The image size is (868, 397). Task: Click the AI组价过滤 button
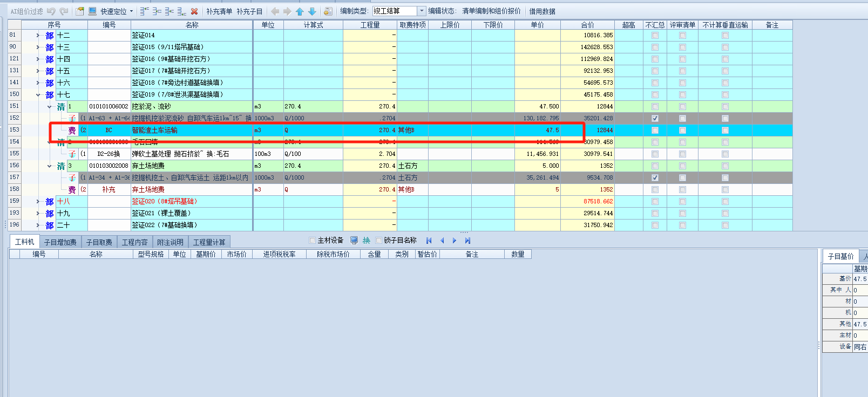[27, 11]
